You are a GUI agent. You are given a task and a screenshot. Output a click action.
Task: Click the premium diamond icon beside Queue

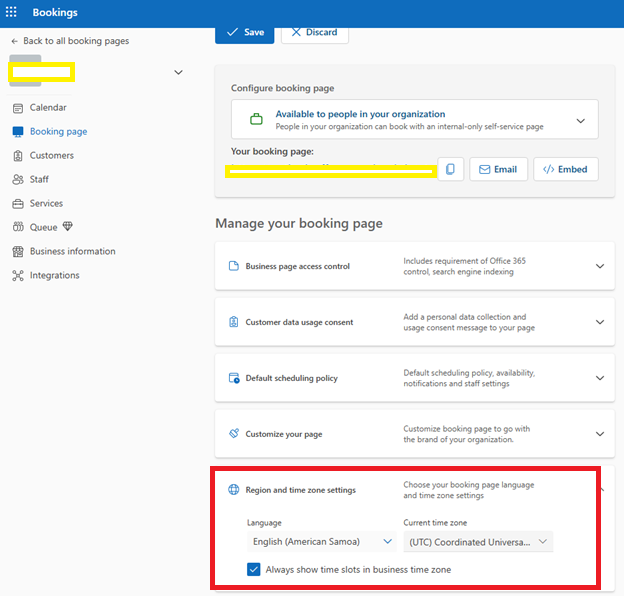click(x=68, y=227)
